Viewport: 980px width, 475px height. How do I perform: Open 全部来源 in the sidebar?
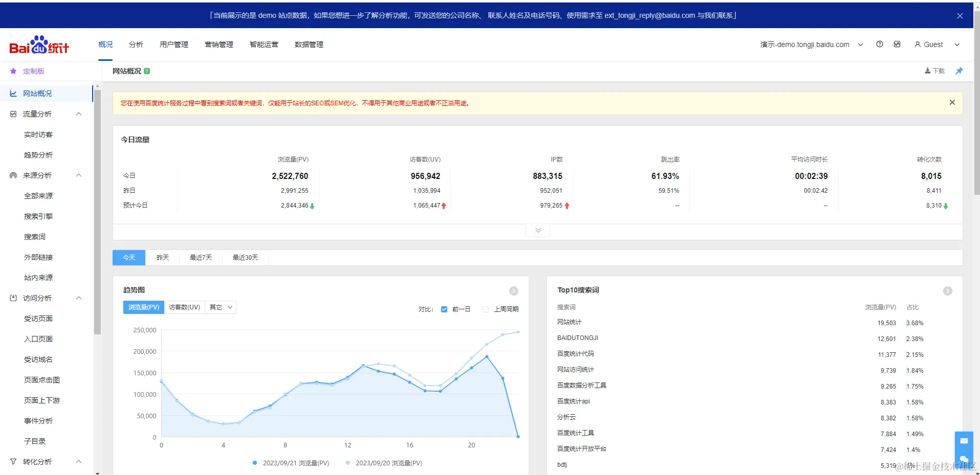tap(38, 196)
